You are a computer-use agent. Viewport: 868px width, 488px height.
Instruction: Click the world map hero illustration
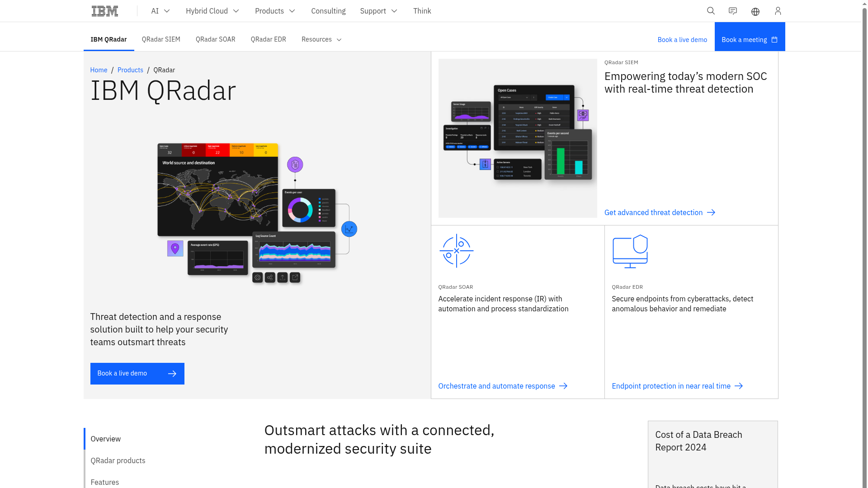point(217,190)
